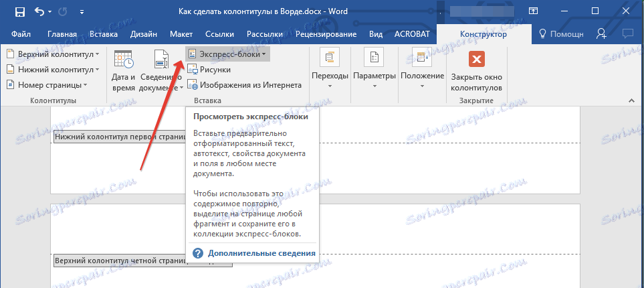This screenshot has height=288, width=644.
Task: Click the first-page footer area
Action: [315, 168]
